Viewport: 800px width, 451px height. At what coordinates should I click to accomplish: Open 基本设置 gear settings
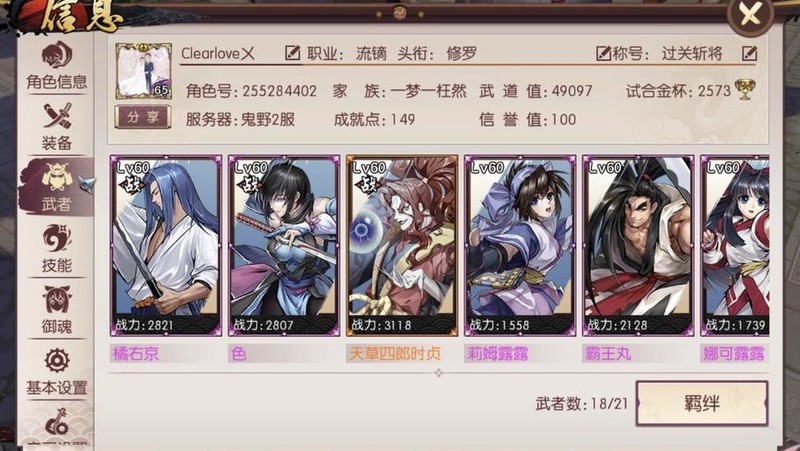point(56,371)
